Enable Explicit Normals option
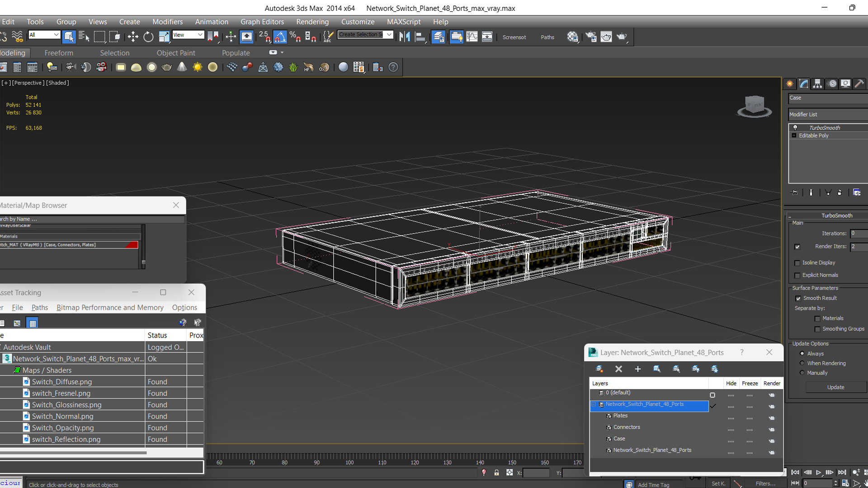This screenshot has height=488, width=868. point(797,275)
